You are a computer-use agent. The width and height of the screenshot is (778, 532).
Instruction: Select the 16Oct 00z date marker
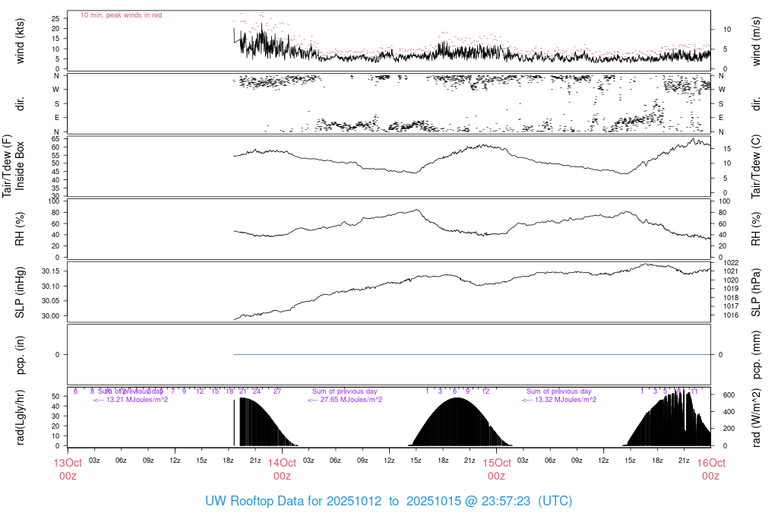710,470
